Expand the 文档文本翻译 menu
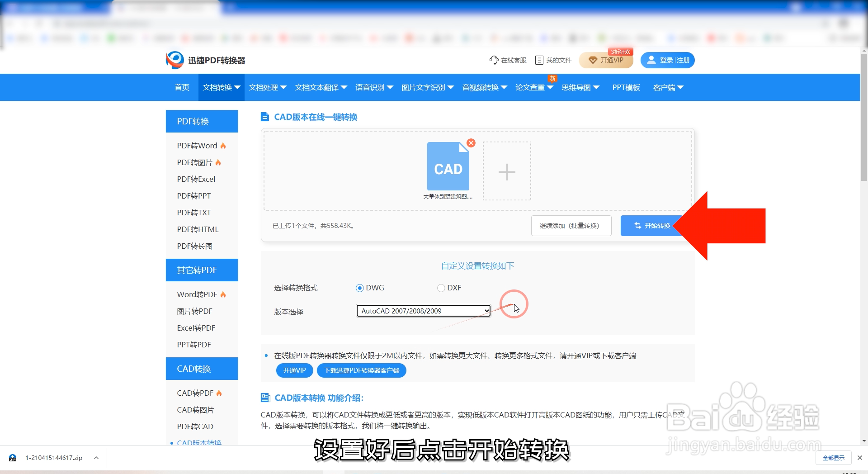The height and width of the screenshot is (474, 868). 321,87
